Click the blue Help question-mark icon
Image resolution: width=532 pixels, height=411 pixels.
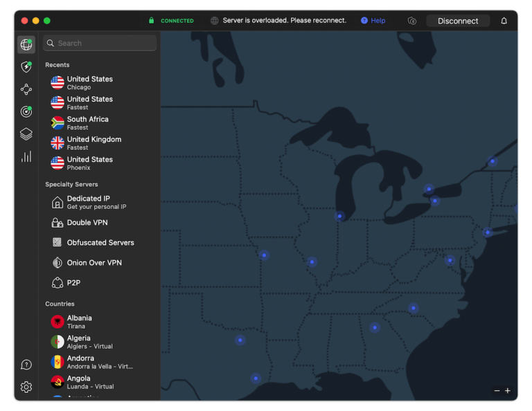[x=364, y=21]
